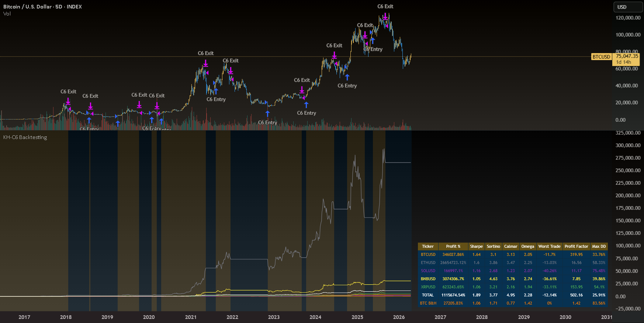Image resolution: width=644 pixels, height=323 pixels.
Task: Click the Omega column header
Action: (x=528, y=246)
